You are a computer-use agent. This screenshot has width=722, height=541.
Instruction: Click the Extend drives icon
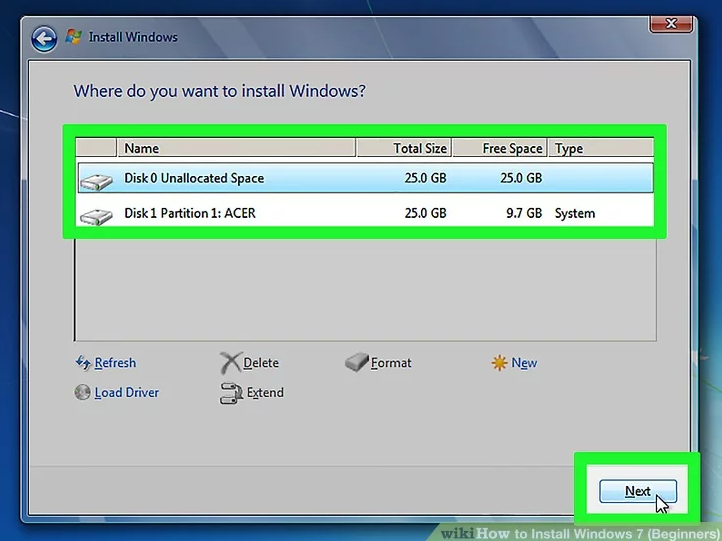(x=231, y=393)
